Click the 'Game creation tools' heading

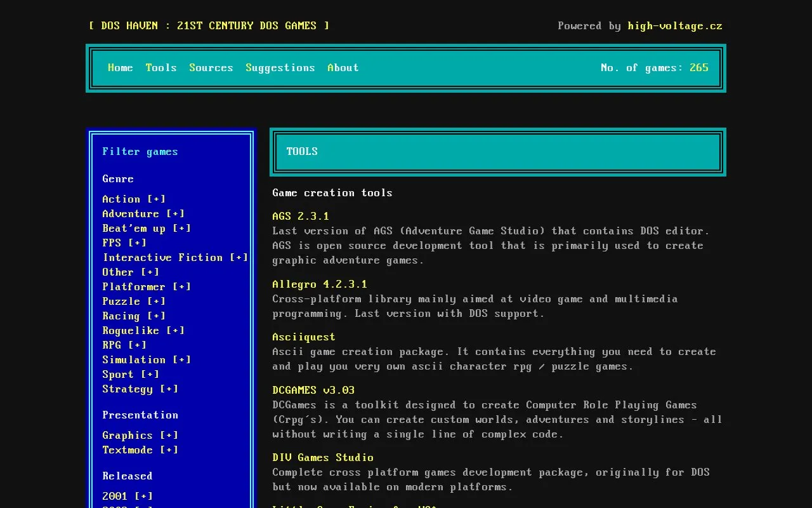332,192
